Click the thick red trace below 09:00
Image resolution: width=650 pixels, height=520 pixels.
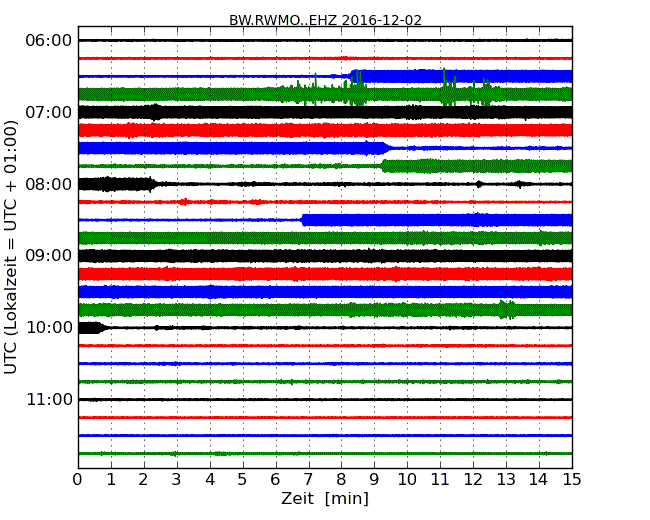click(325, 274)
